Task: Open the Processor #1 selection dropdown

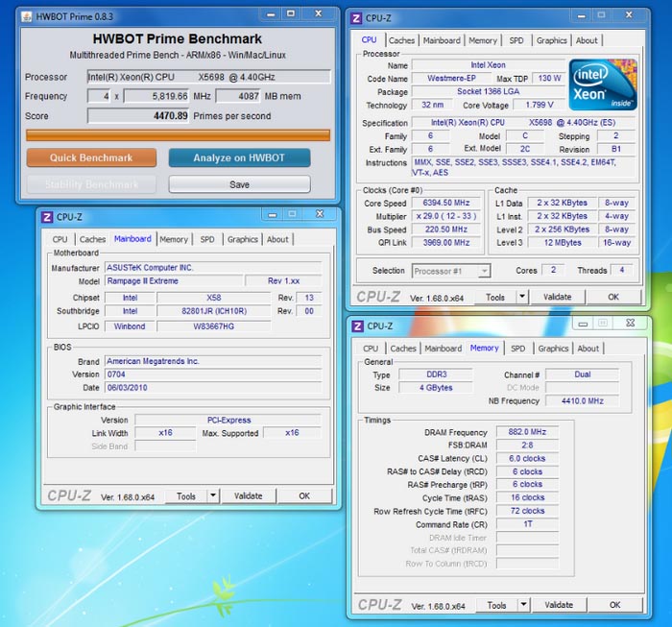Action: [451, 271]
